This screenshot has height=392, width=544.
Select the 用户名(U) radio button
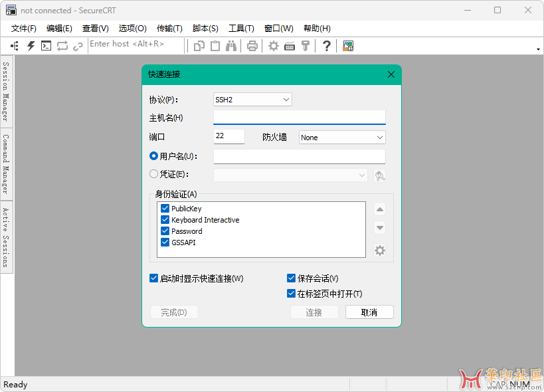(x=153, y=156)
